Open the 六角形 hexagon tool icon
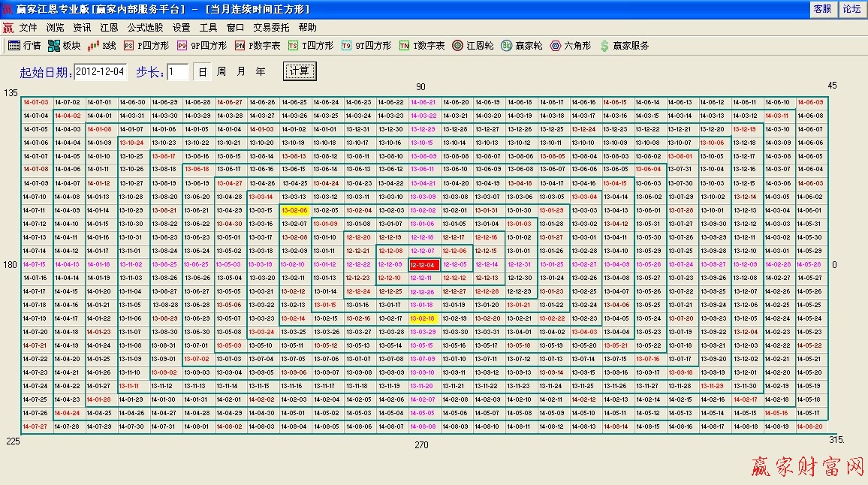This screenshot has width=868, height=485. (554, 45)
